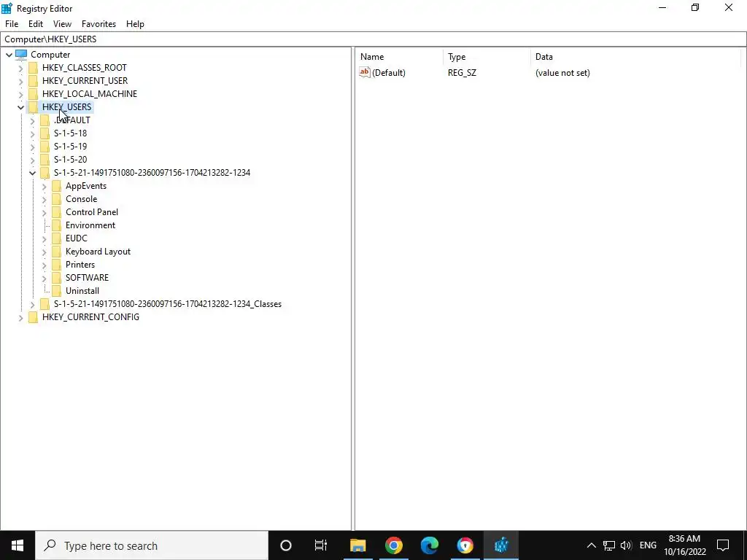
Task: Click the AppEvents folder icon
Action: 56,186
